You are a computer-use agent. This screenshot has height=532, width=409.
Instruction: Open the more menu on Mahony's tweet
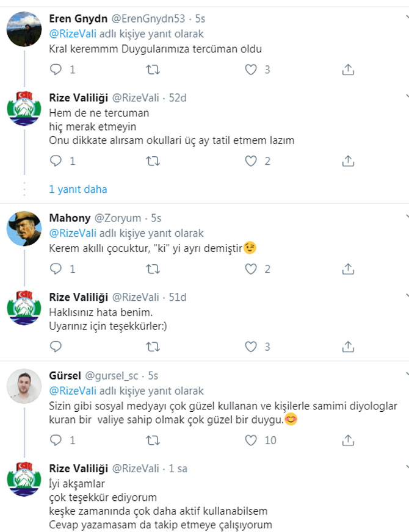tap(405, 217)
